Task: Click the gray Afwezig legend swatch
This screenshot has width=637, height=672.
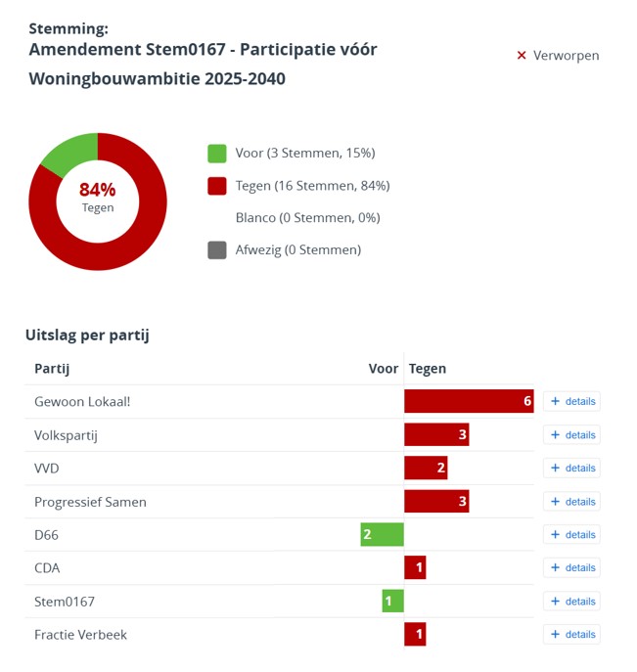Action: coord(217,250)
